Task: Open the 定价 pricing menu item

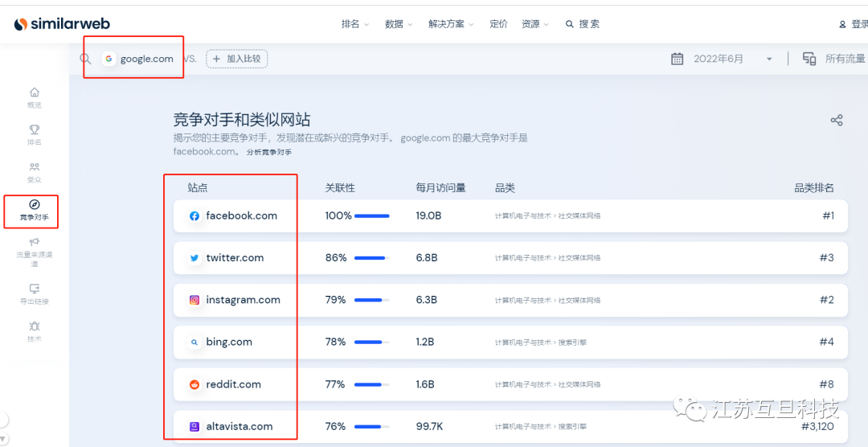Action: 498,24
